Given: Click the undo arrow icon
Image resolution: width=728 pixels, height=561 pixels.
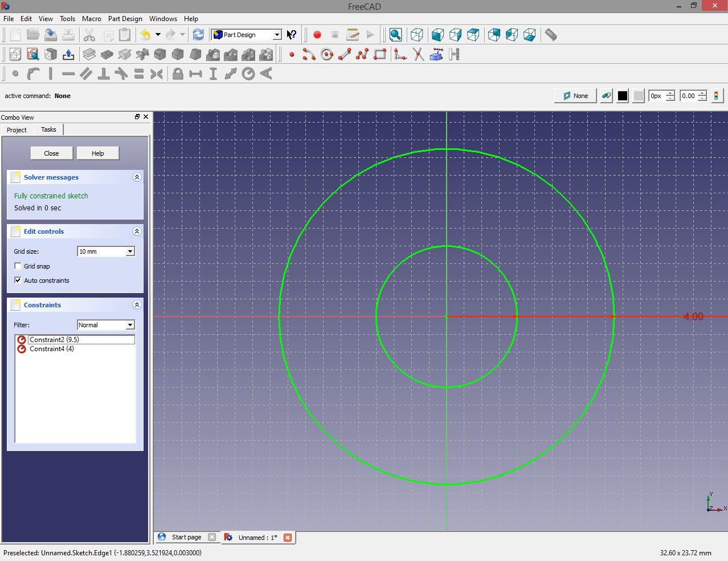Looking at the screenshot, I should click(x=146, y=35).
